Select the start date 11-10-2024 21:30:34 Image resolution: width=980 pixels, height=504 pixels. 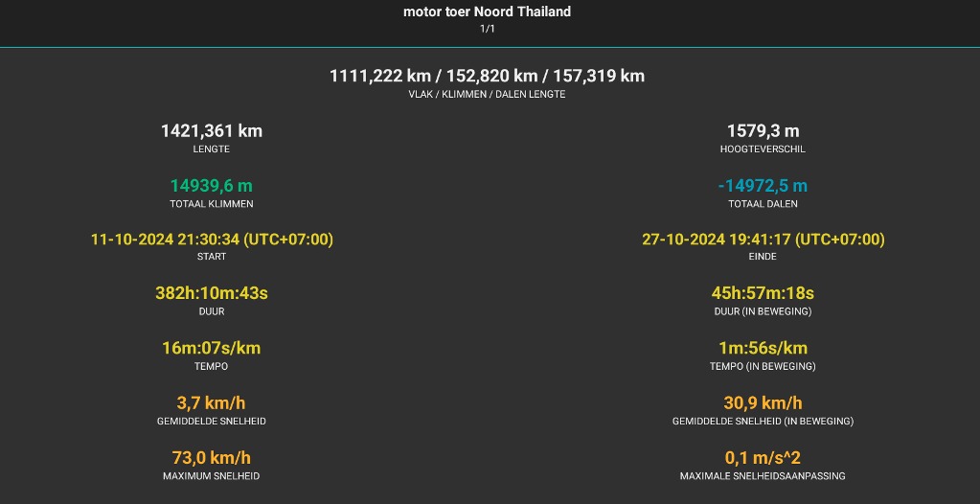click(212, 240)
